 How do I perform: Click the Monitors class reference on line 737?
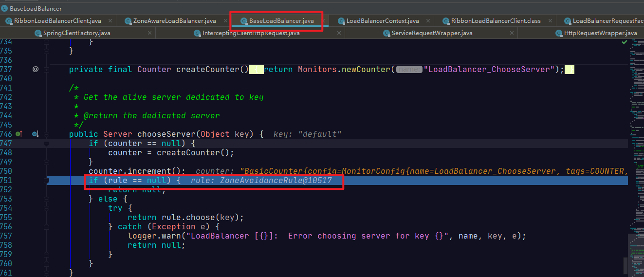coord(317,69)
